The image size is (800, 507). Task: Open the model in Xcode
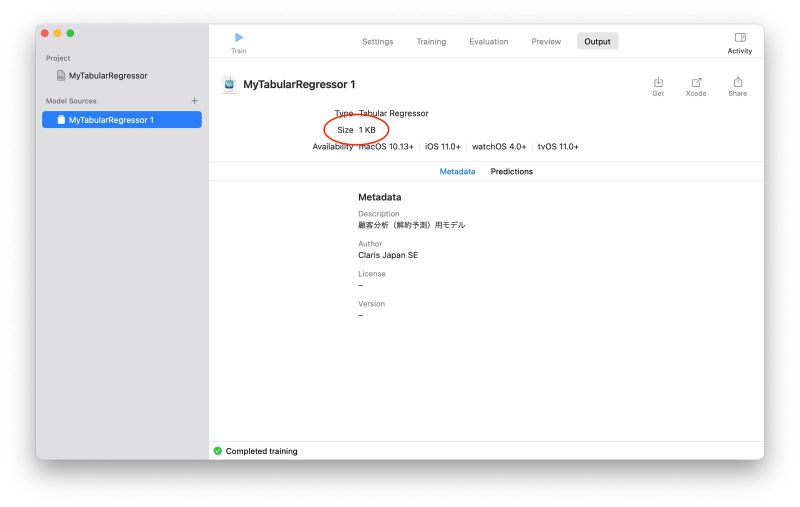(696, 82)
